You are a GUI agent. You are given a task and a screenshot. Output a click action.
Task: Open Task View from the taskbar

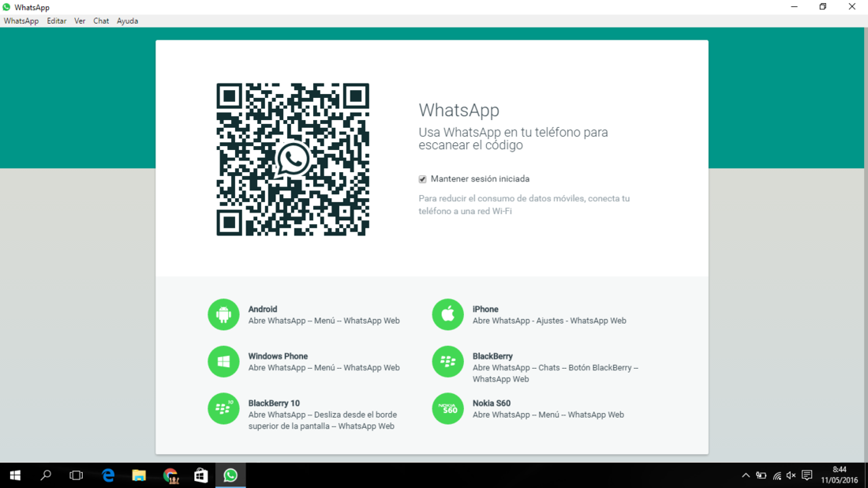click(x=77, y=475)
